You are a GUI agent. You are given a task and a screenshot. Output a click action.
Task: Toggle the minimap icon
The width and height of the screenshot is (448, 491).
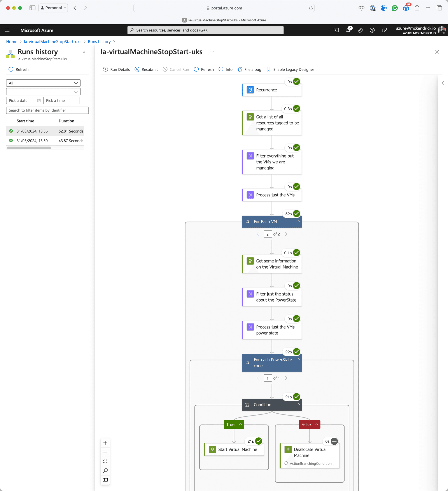(x=105, y=480)
